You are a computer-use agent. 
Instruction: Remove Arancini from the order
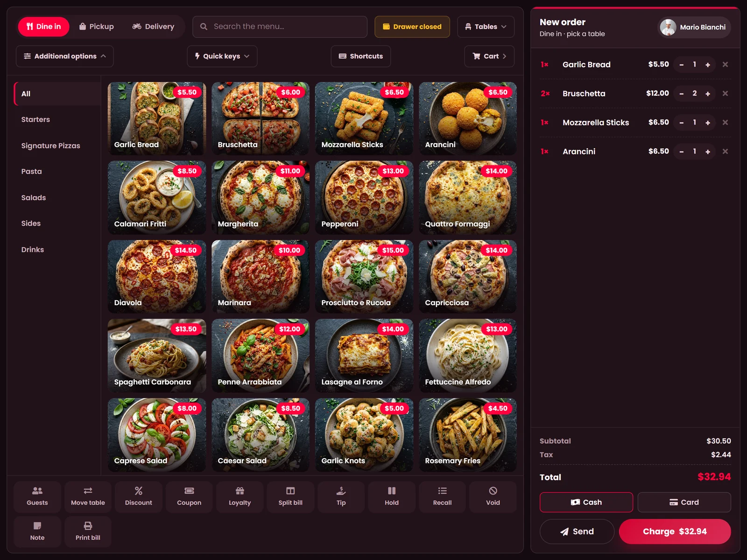[725, 151]
